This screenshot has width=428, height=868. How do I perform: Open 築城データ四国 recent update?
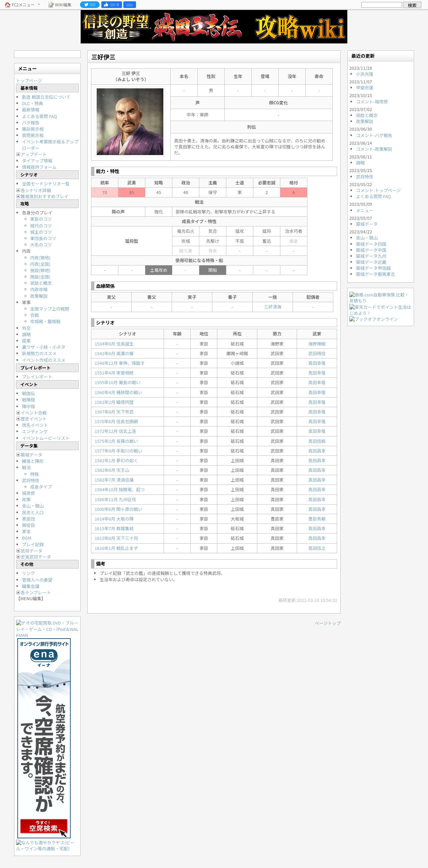pyautogui.click(x=371, y=244)
